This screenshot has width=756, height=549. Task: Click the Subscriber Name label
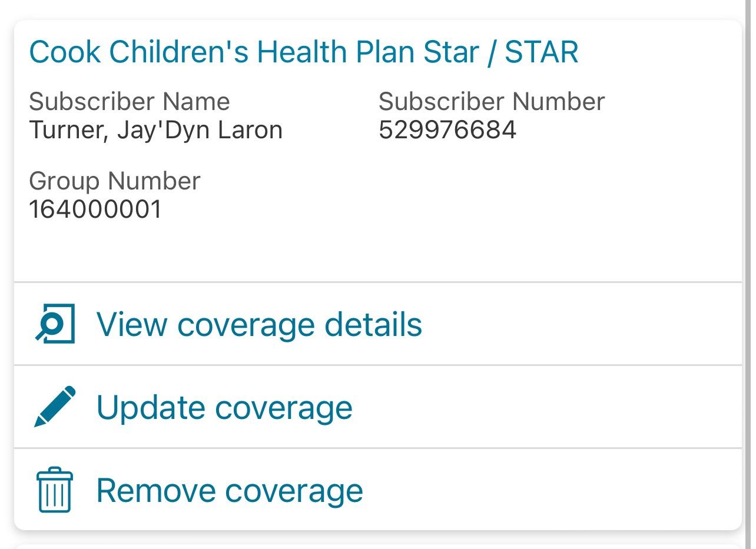coord(130,101)
